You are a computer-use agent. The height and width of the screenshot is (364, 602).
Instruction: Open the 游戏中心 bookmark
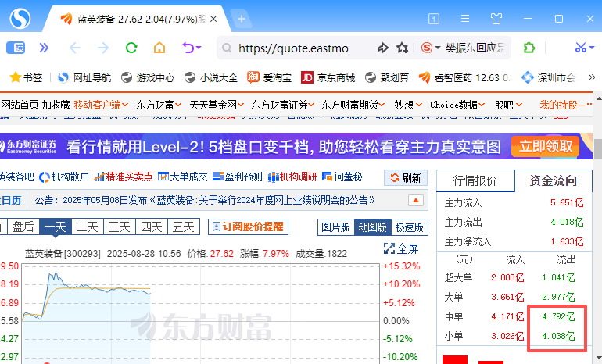148,78
